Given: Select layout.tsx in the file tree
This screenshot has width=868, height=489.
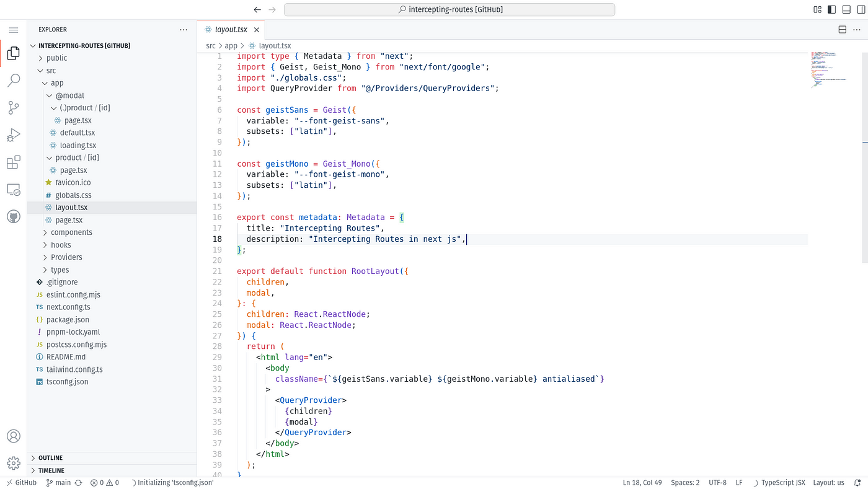Looking at the screenshot, I should (x=112, y=208).
